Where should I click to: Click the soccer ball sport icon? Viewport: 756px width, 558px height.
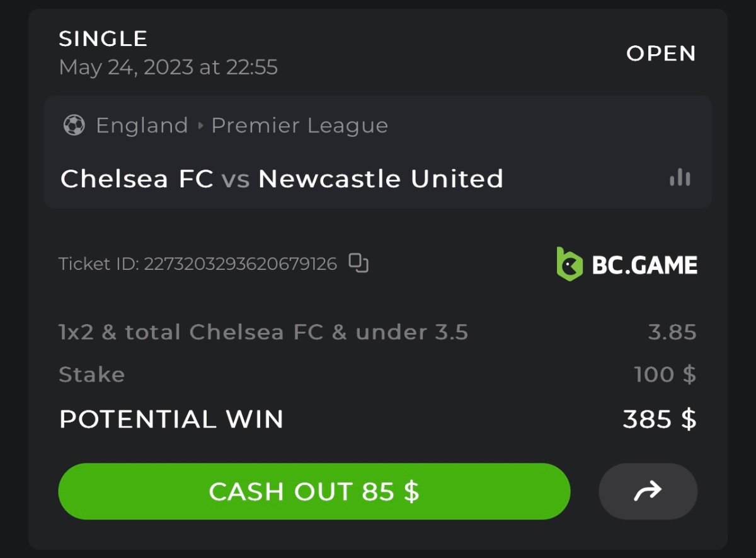(74, 125)
